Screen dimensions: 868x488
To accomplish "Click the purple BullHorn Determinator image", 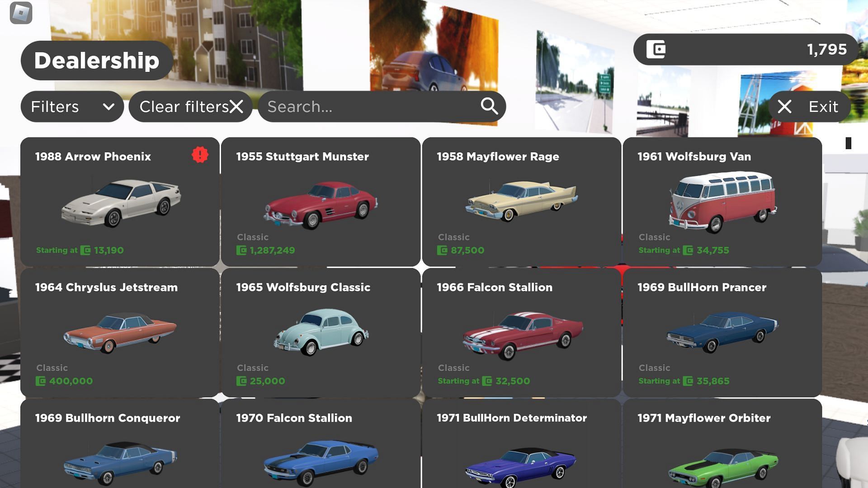I will pos(521,468).
